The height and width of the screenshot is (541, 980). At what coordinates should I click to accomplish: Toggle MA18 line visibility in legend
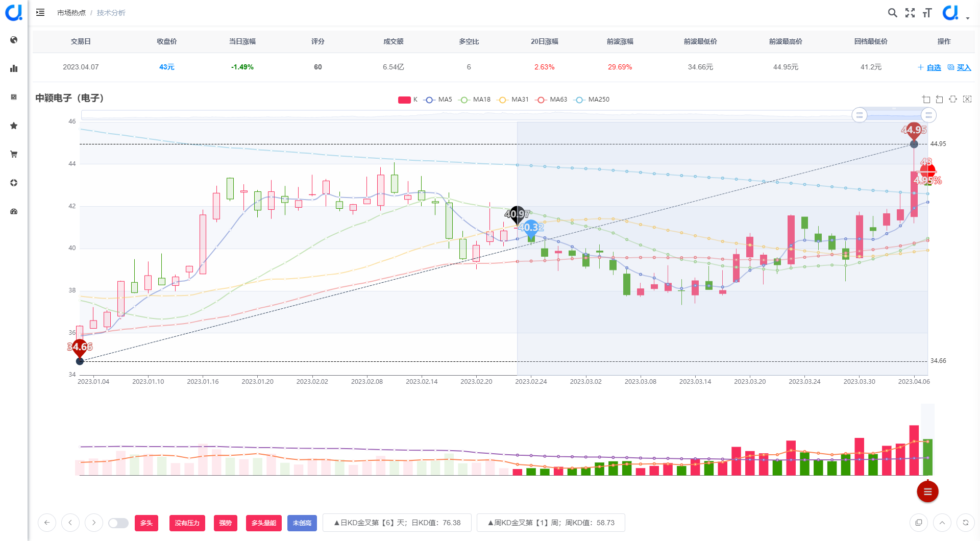click(475, 100)
